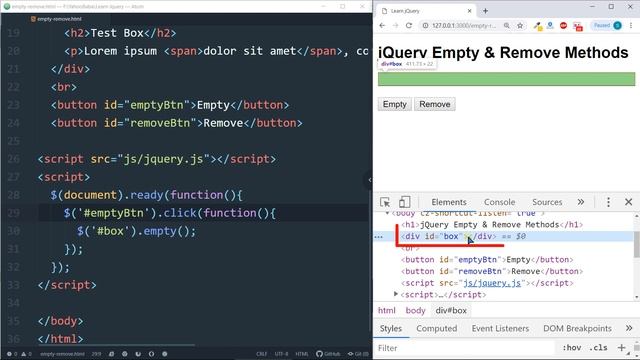This screenshot has height=360, width=640.
Task: Select html in the DevTools breadcrumb
Action: point(387,311)
